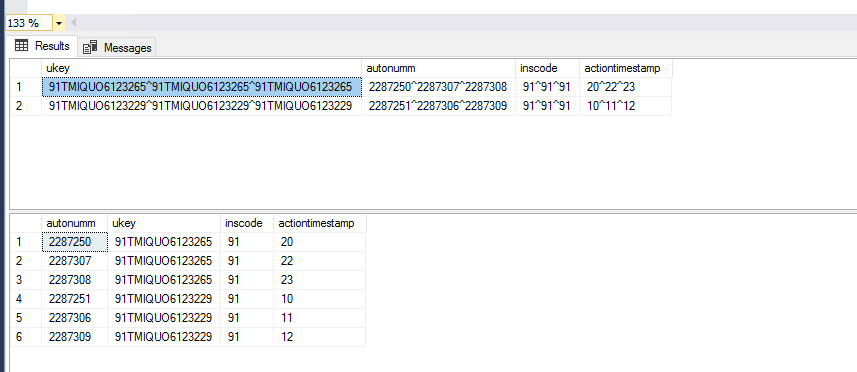The height and width of the screenshot is (372, 857).
Task: Select the inscode column header in top grid
Action: (x=547, y=68)
